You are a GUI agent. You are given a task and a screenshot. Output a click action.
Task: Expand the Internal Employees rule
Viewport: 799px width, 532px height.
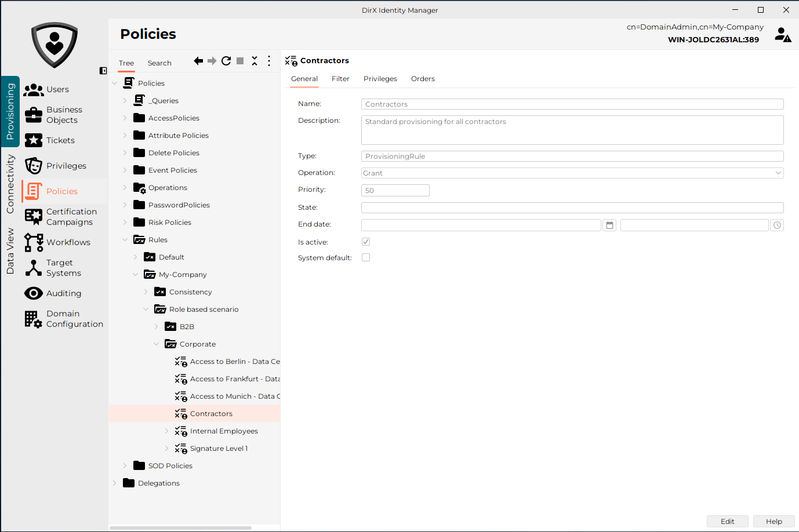click(x=166, y=431)
